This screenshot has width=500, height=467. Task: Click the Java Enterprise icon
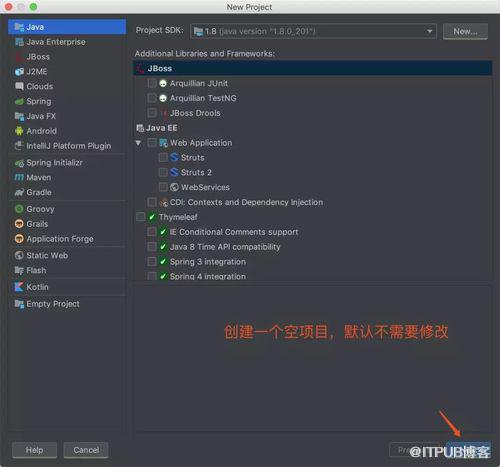pos(19,42)
